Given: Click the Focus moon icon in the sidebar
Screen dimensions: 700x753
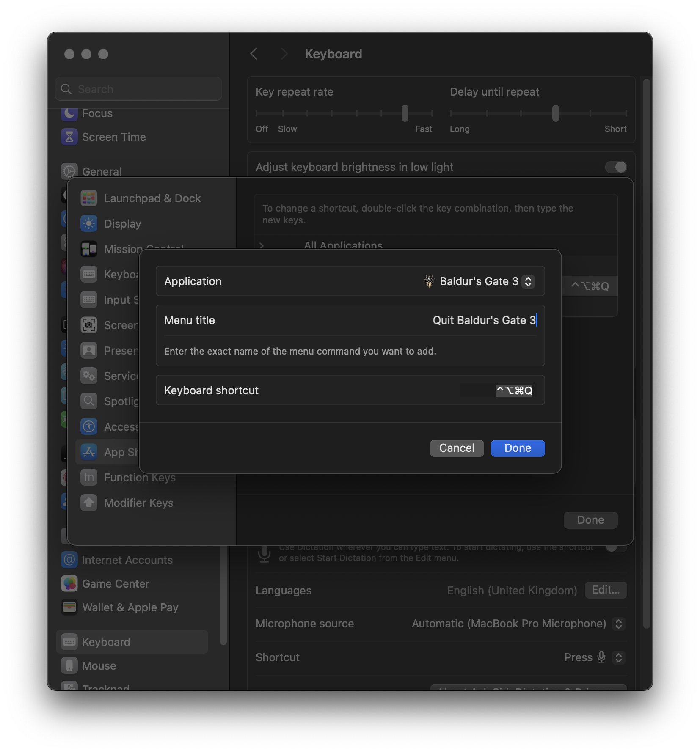Looking at the screenshot, I should click(x=69, y=113).
